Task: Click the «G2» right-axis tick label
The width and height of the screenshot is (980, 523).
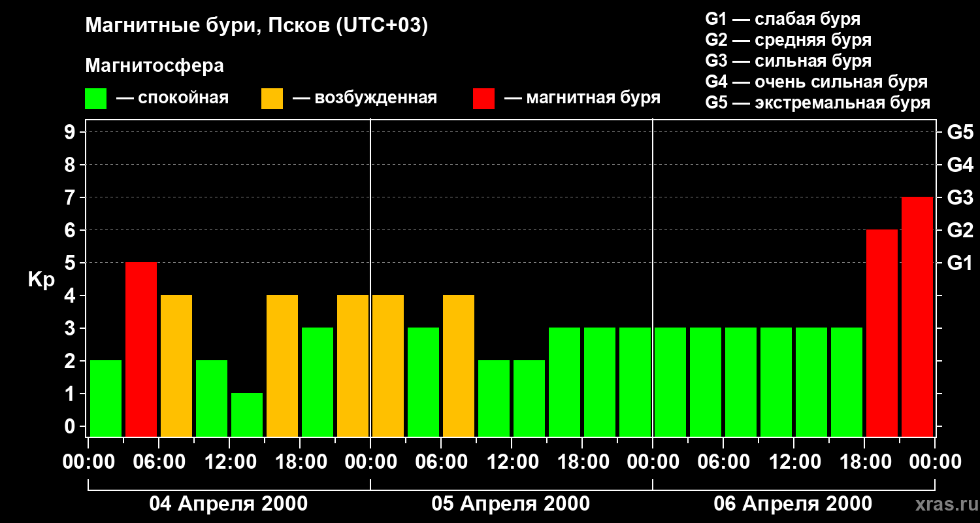Action: (960, 230)
